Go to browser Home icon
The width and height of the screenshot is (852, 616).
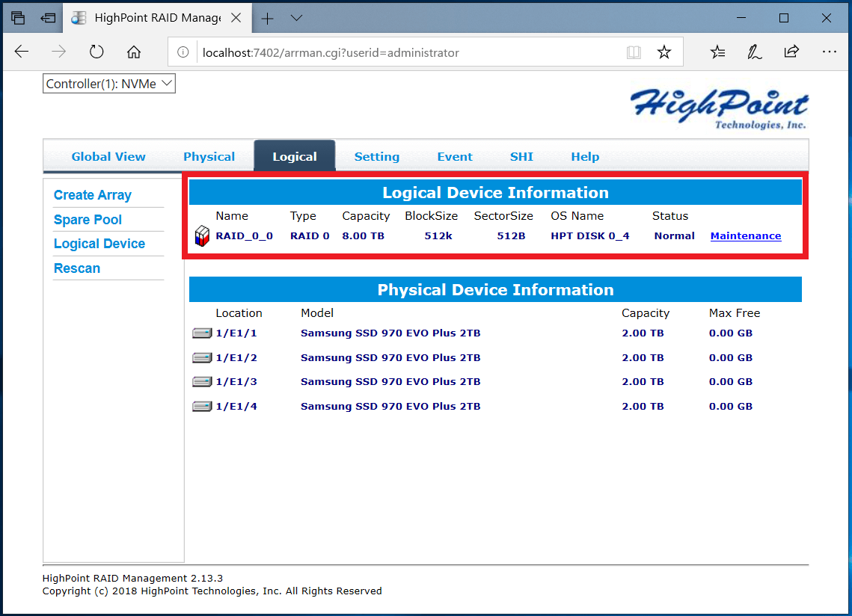coord(134,52)
